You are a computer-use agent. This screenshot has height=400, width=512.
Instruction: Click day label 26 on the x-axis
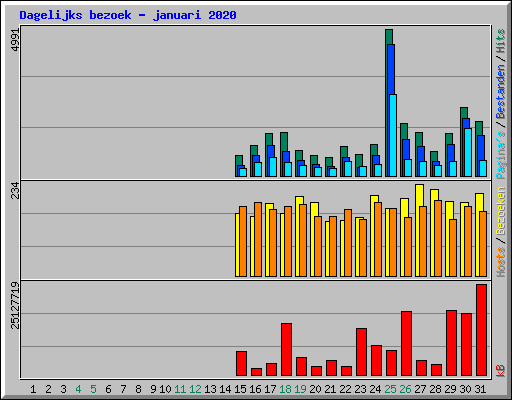click(x=405, y=389)
